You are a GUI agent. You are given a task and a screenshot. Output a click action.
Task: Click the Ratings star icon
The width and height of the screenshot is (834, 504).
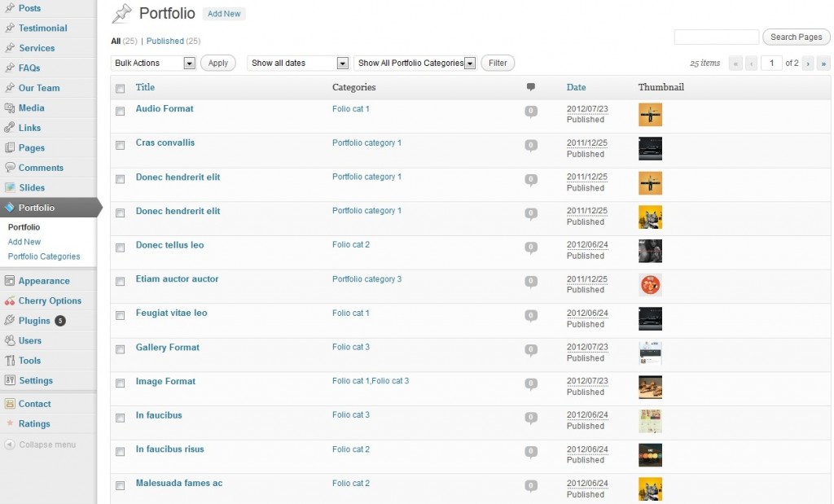point(10,423)
